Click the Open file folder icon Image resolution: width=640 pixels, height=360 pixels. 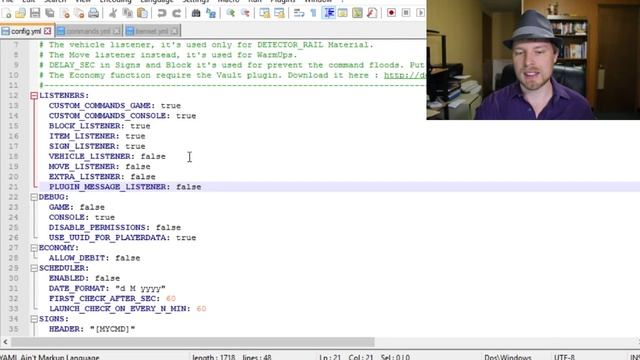click(x=20, y=13)
